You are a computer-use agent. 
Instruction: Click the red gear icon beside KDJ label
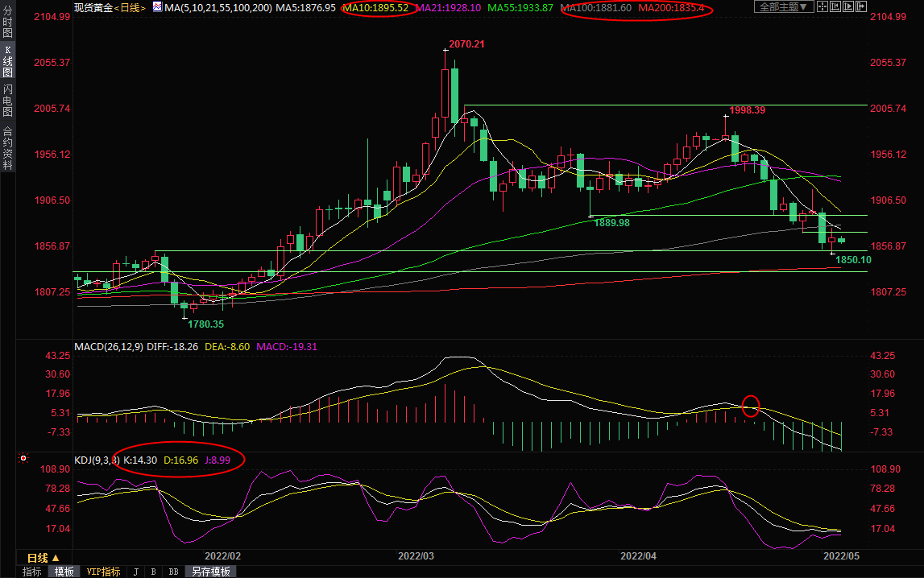tap(24, 459)
